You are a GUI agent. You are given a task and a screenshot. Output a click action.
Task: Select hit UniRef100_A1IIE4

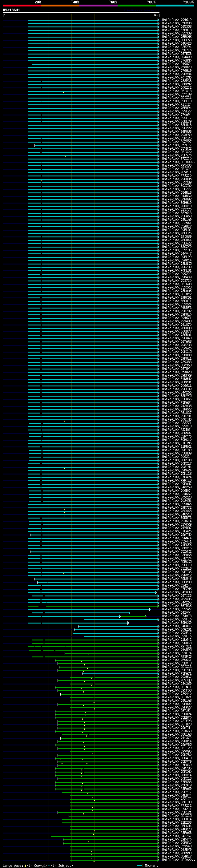point(177,104)
